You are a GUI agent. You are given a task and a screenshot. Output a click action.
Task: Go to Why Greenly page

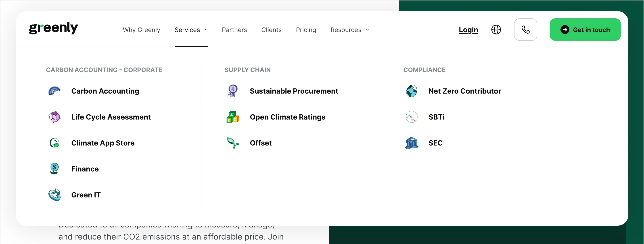tap(141, 30)
